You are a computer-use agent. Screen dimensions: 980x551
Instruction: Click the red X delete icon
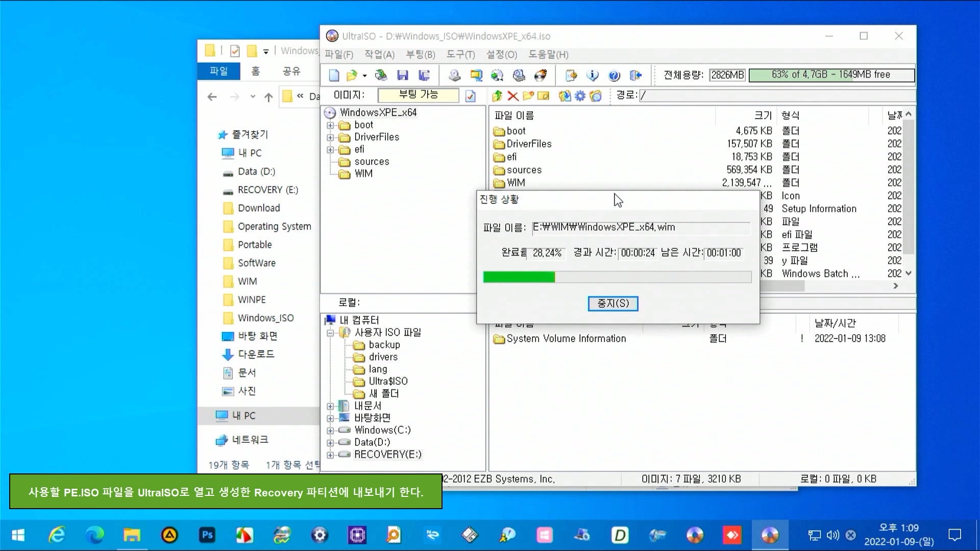tap(513, 96)
